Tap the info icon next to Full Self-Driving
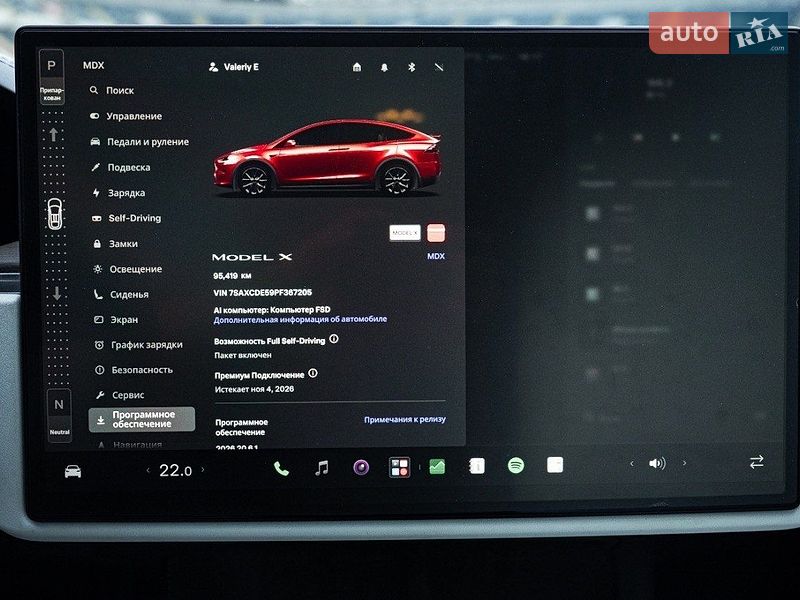 tap(334, 339)
